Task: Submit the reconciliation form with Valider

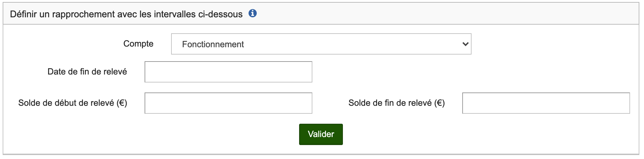Action: [321, 134]
